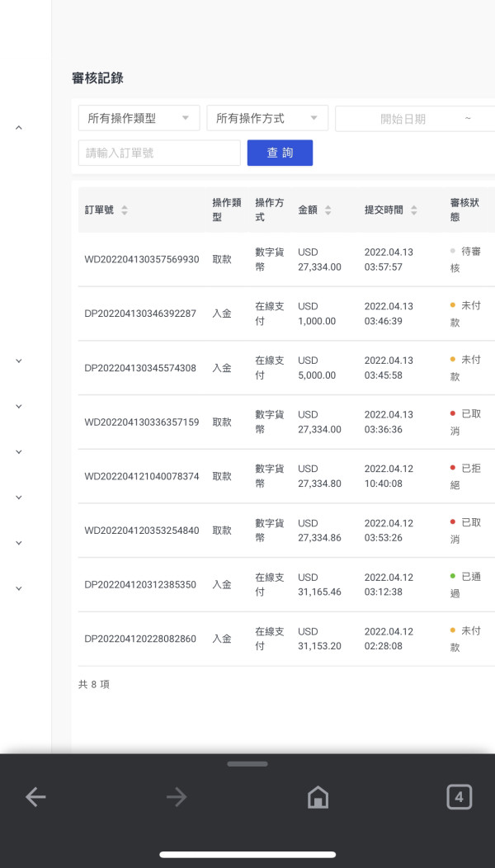Screen dimensions: 495x868
Task: Click the 待審核 status label
Action: 470,259
